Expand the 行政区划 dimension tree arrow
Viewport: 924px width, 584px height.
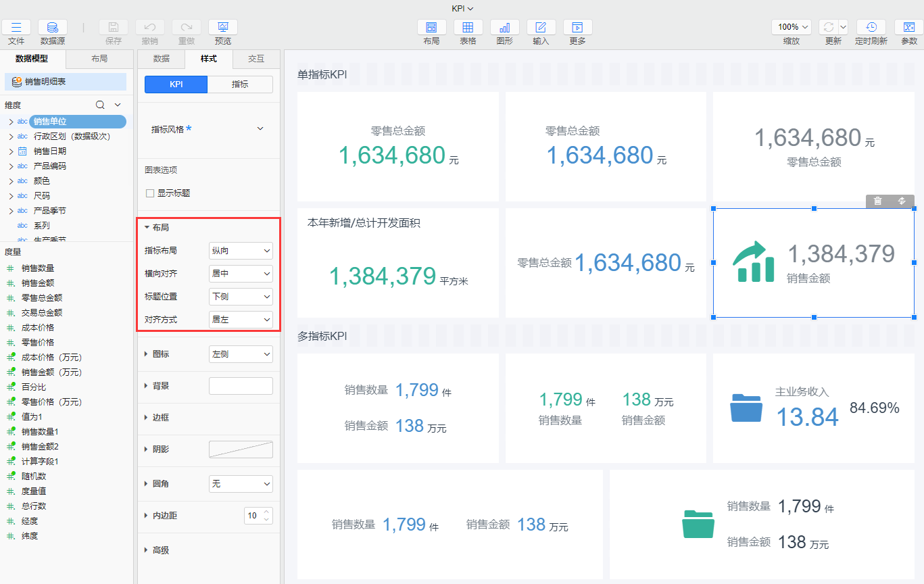click(x=10, y=137)
